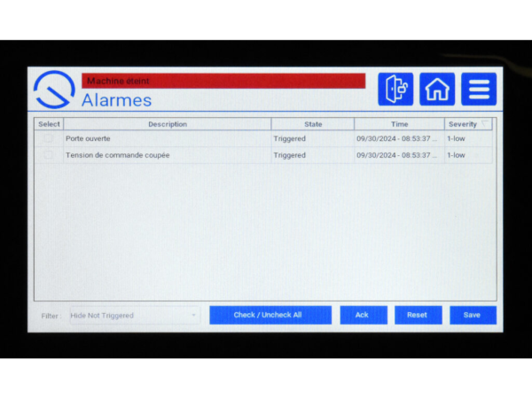Click the Tension de commande coupée description
Viewport: 532px width, 399px height.
pos(118,155)
